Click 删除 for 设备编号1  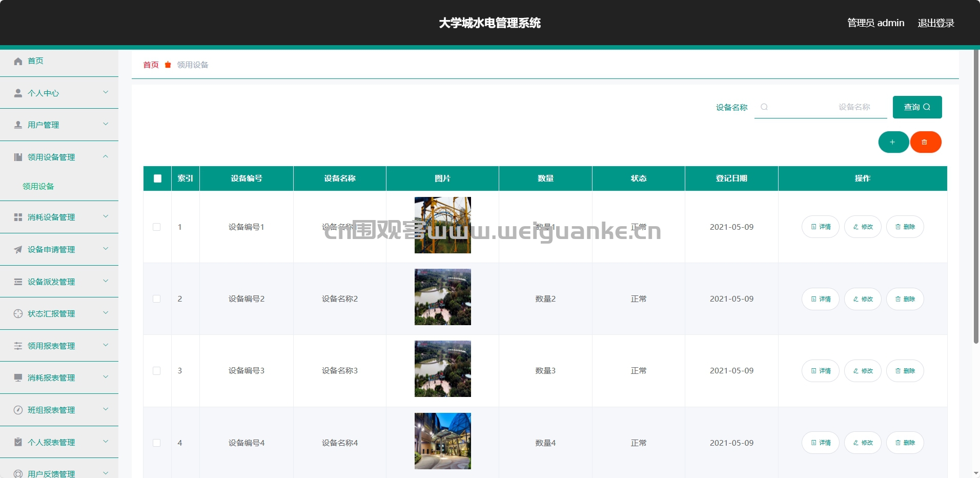[905, 227]
